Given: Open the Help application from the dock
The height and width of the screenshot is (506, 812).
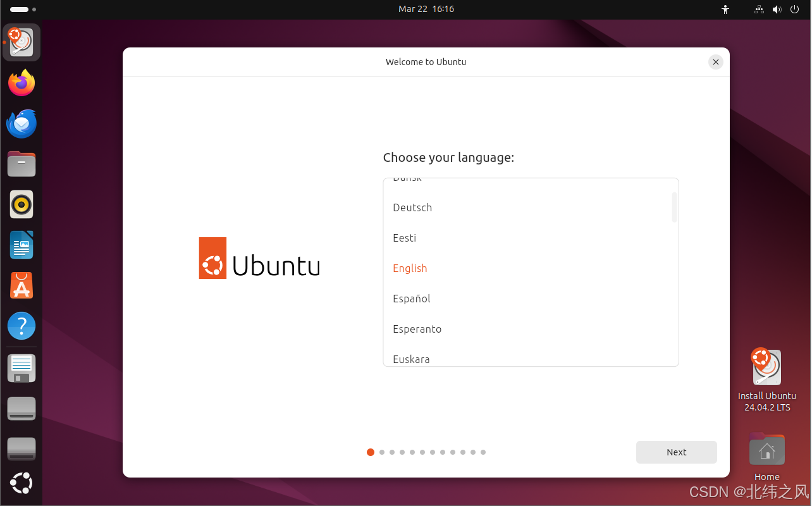Looking at the screenshot, I should (x=21, y=326).
